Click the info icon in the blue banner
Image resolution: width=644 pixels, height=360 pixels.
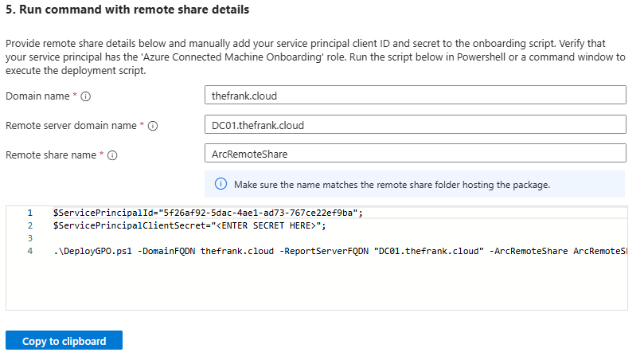pyautogui.click(x=221, y=185)
